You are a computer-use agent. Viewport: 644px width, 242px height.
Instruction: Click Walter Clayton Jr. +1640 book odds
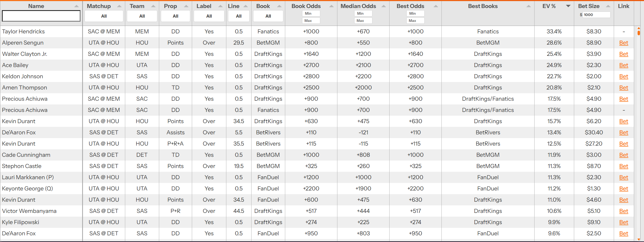(x=311, y=54)
